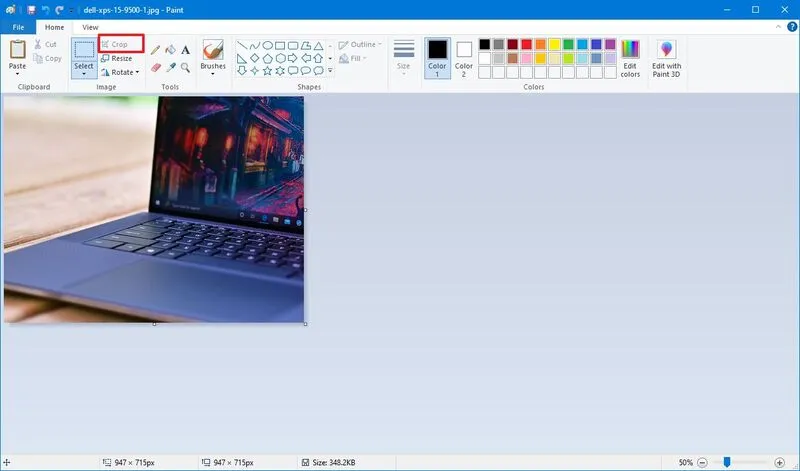The height and width of the screenshot is (471, 800).
Task: Open the Paste dropdown menu
Action: point(17,74)
